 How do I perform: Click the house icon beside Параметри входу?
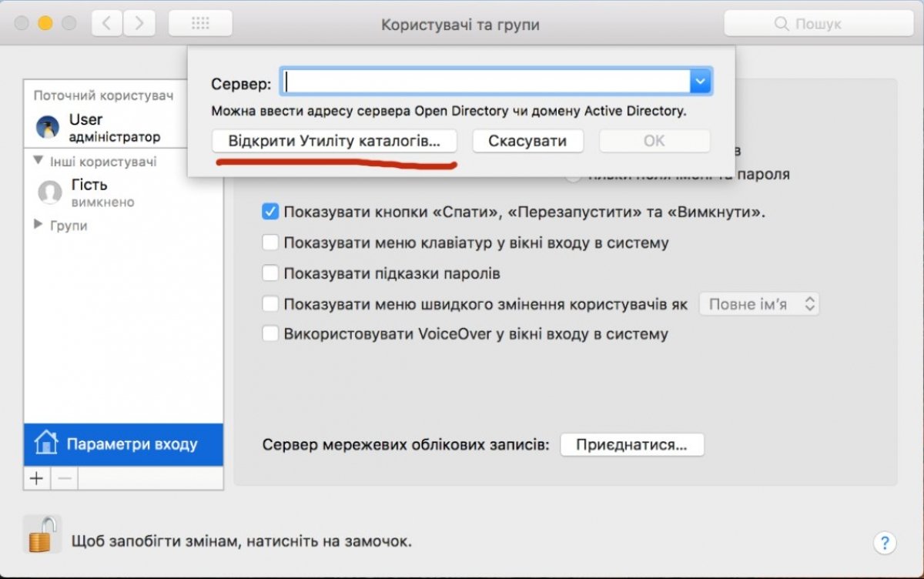(x=46, y=443)
